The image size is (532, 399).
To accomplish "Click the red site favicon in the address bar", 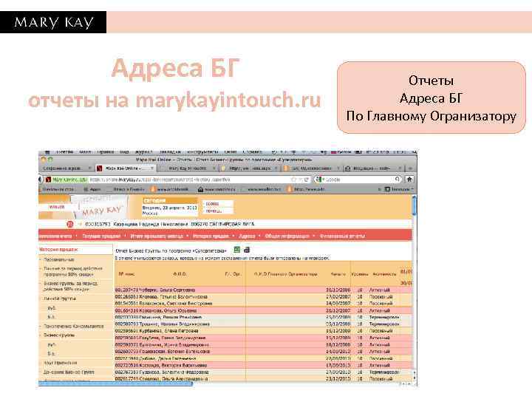I will point(48,180).
